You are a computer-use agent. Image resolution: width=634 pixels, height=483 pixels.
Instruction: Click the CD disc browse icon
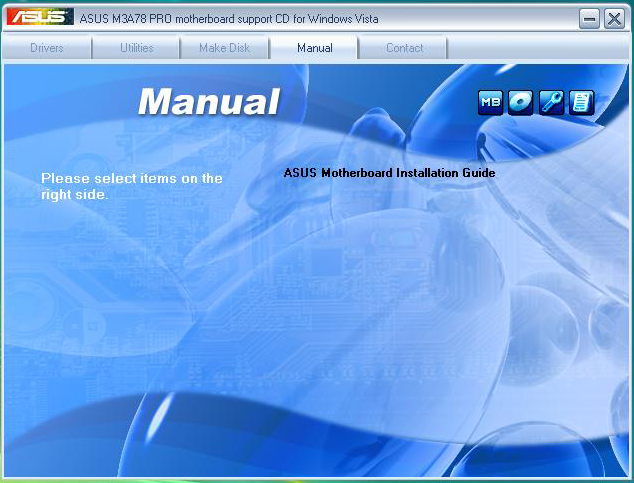click(520, 102)
